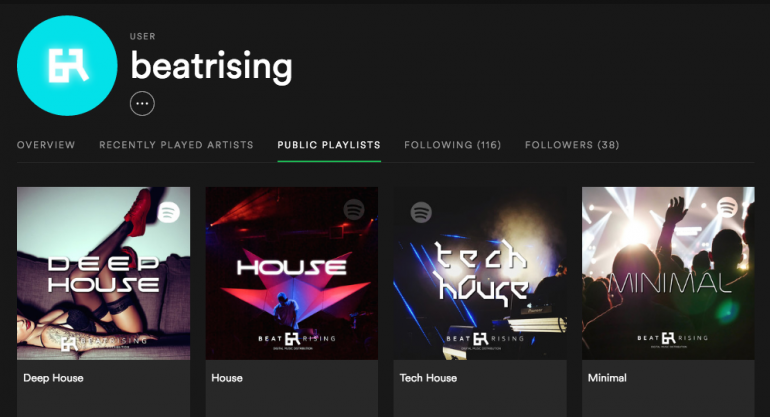This screenshot has height=417, width=770.
Task: Open the Tech House playlist cover
Action: point(480,273)
